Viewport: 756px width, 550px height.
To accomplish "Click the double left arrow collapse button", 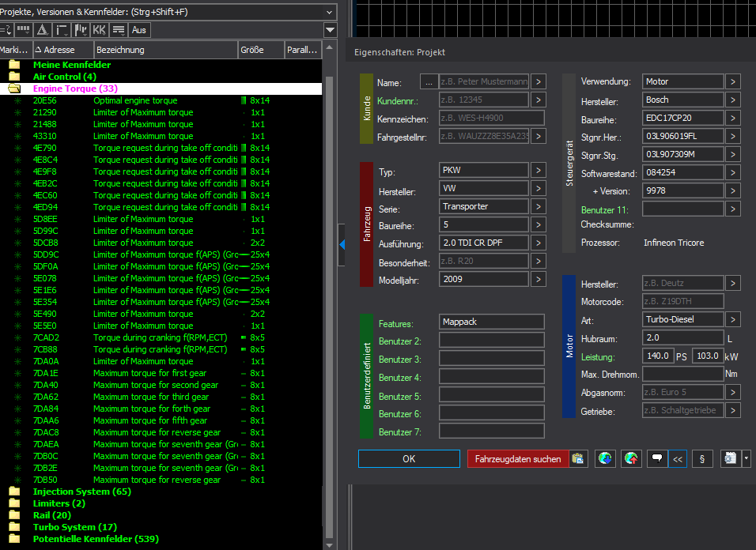I will [677, 458].
